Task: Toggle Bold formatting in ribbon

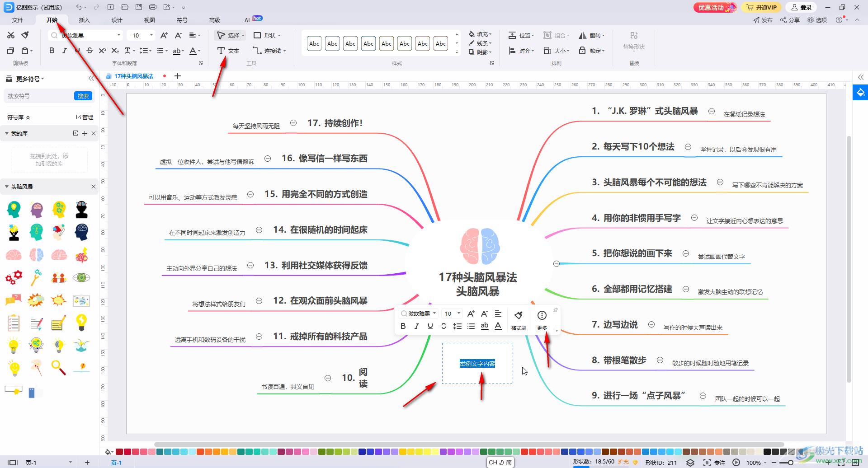Action: [52, 51]
